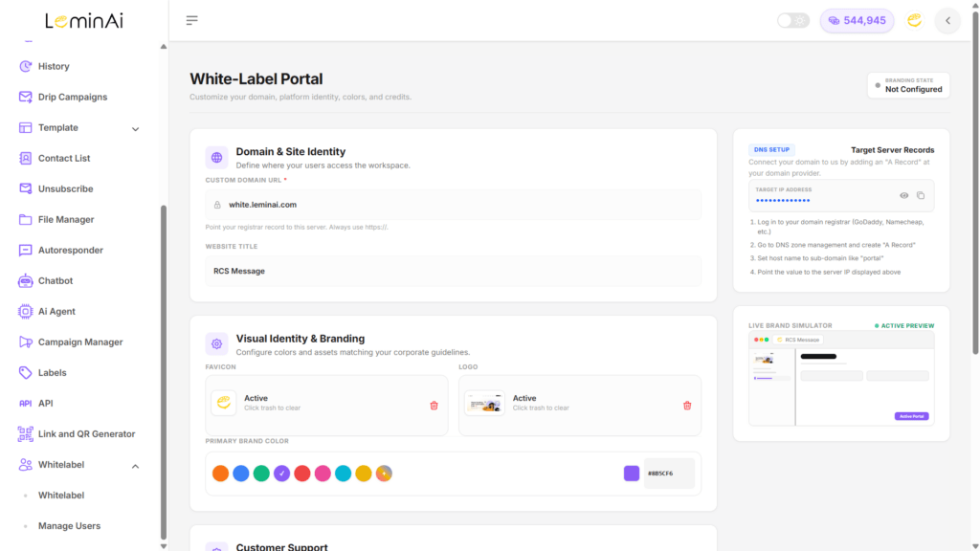The image size is (980, 551).
Task: Select the green brand color swatch
Action: pyautogui.click(x=261, y=474)
